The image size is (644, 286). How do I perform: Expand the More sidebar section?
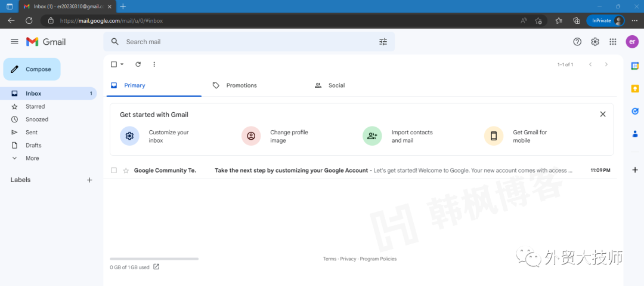click(x=32, y=158)
